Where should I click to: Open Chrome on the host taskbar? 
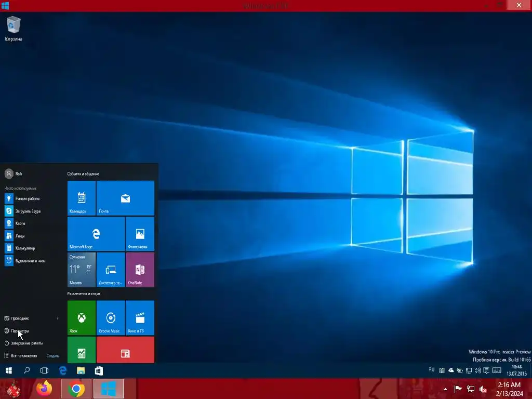pos(76,389)
